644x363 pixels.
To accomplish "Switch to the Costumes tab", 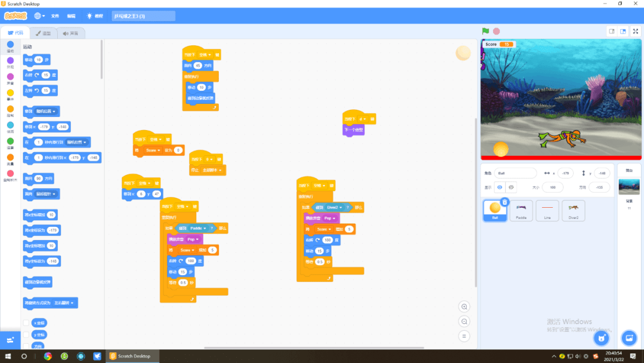I will (43, 33).
